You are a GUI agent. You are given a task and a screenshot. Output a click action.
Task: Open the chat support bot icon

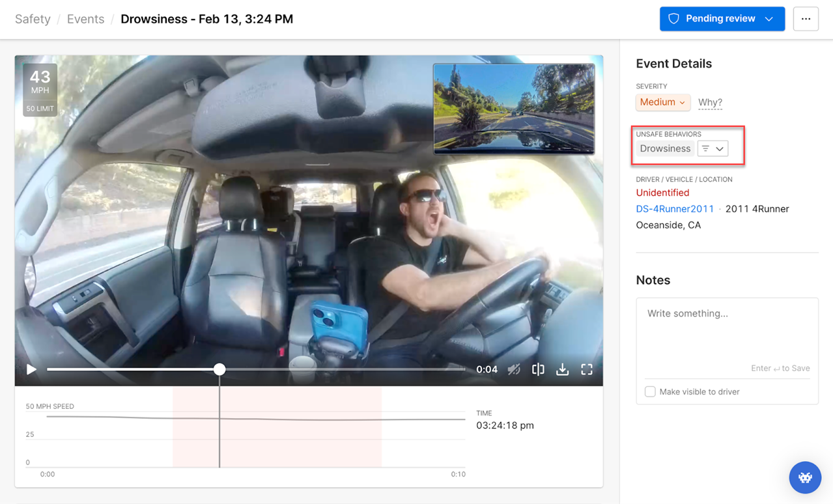tap(805, 477)
